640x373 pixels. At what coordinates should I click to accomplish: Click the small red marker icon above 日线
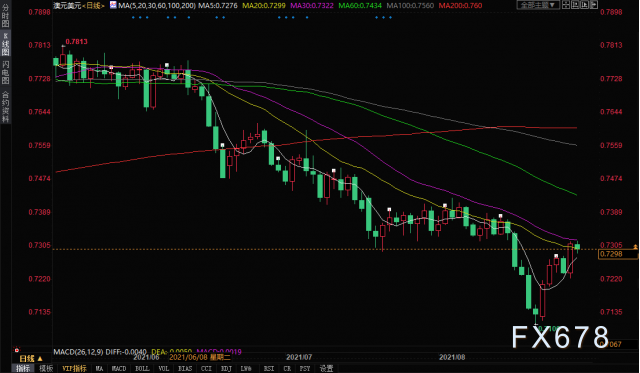click(x=17, y=350)
